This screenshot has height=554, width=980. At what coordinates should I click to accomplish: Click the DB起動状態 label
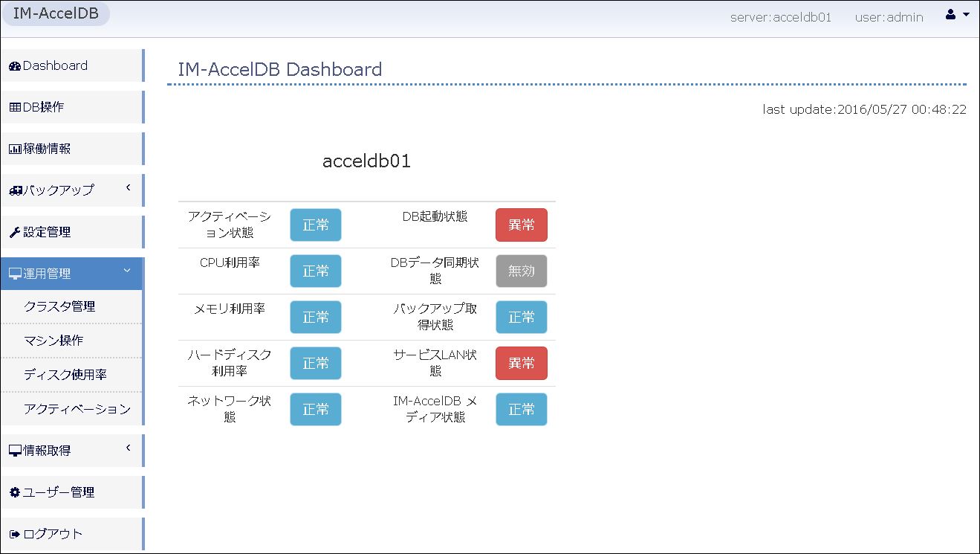pyautogui.click(x=435, y=216)
